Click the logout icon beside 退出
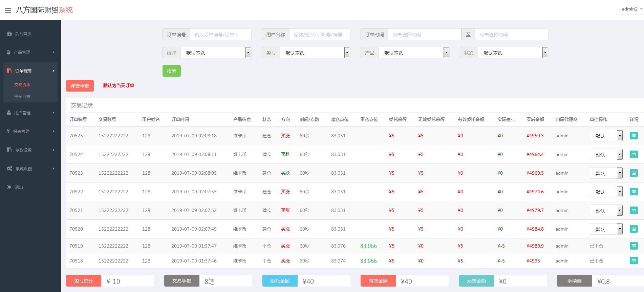Image resolution: width=644 pixels, height=292 pixels. (9, 187)
